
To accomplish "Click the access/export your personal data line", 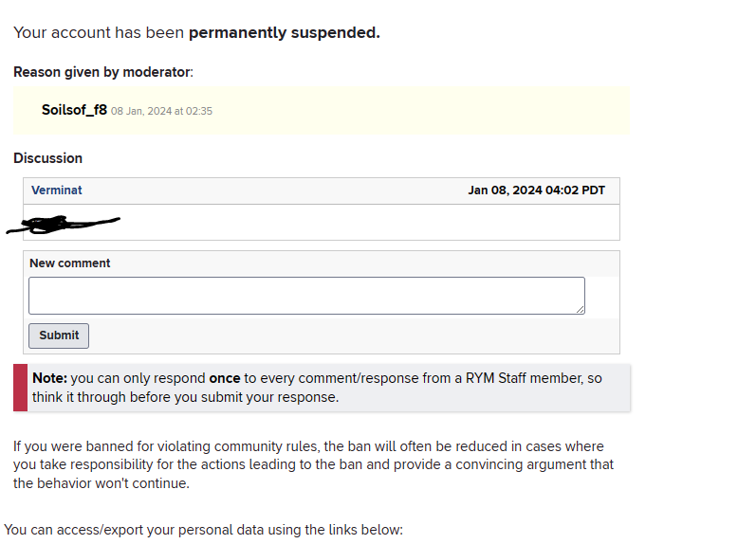I will [x=203, y=530].
